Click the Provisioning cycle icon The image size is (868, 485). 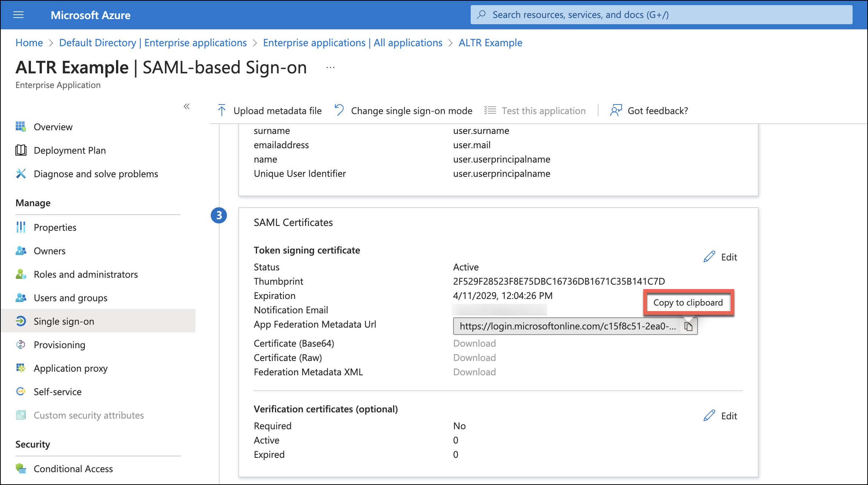point(21,344)
